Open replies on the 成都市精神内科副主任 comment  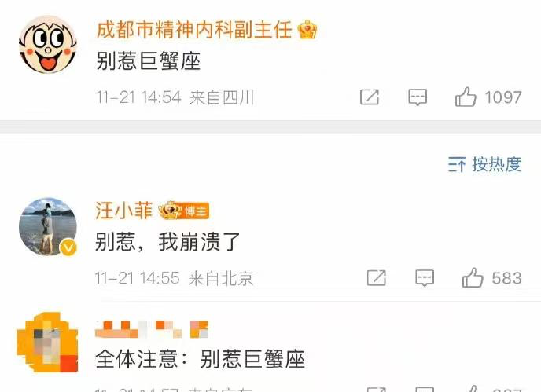pos(418,97)
